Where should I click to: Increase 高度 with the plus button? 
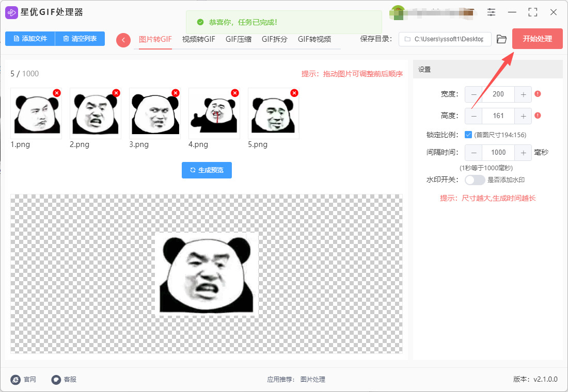coord(523,116)
